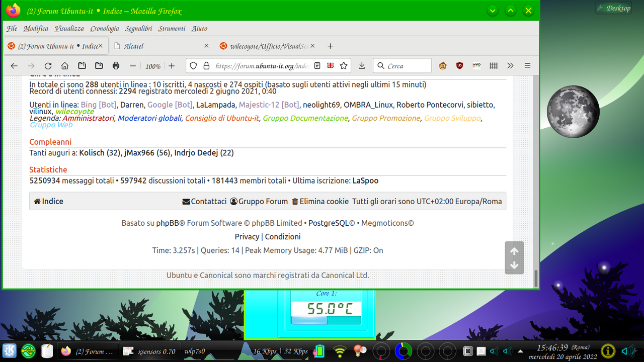
Task: Open the Modifica menu
Action: [36, 29]
